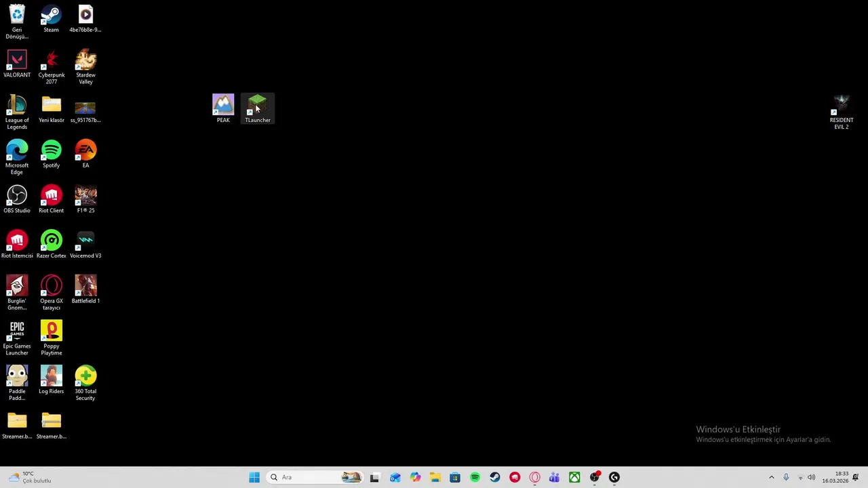This screenshot has height=488, width=868.
Task: Select the Yeni klasör folder icon
Action: [51, 109]
